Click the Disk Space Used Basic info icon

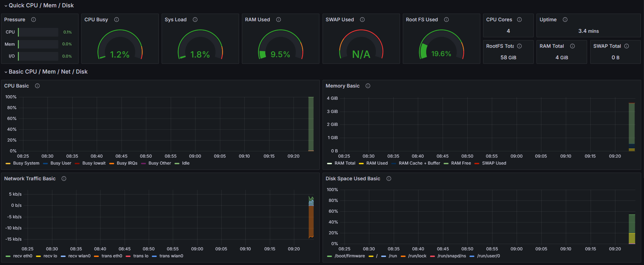[389, 179]
